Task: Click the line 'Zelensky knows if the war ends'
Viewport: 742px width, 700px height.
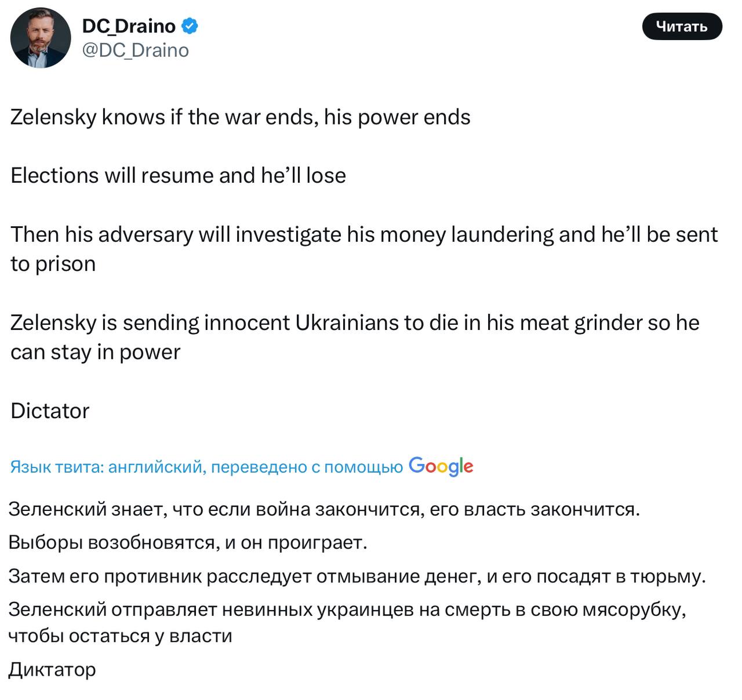Action: [x=240, y=117]
